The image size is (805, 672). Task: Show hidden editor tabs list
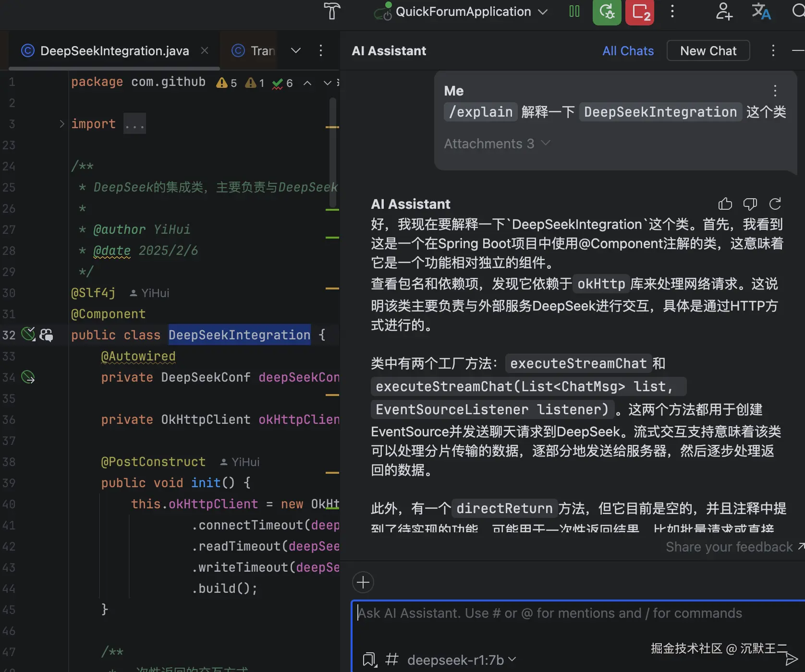tap(296, 50)
